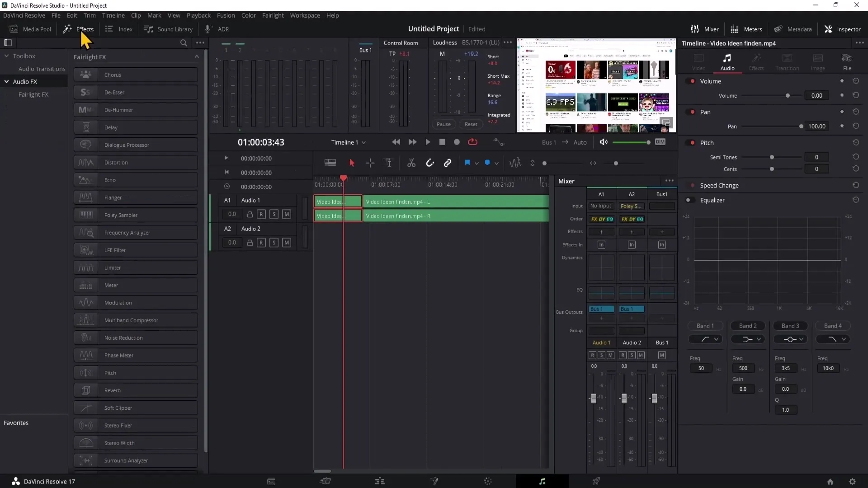Enable Solo on Audio 2 track
This screenshot has height=488, width=868.
coord(274,243)
